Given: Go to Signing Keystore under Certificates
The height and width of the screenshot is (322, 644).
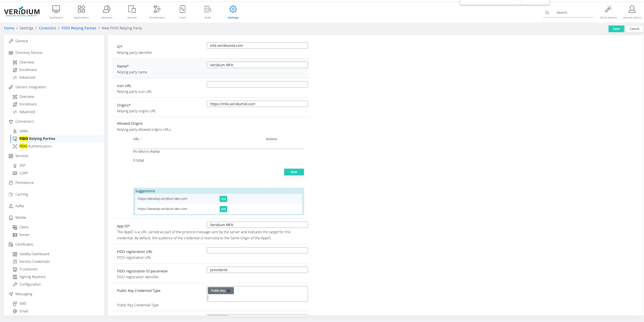Looking at the screenshot, I should pyautogui.click(x=32, y=277).
